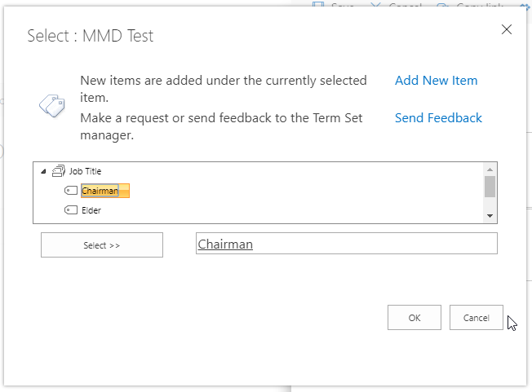Collapse the Job Title tree node
Image resolution: width=532 pixels, height=392 pixels.
point(42,171)
